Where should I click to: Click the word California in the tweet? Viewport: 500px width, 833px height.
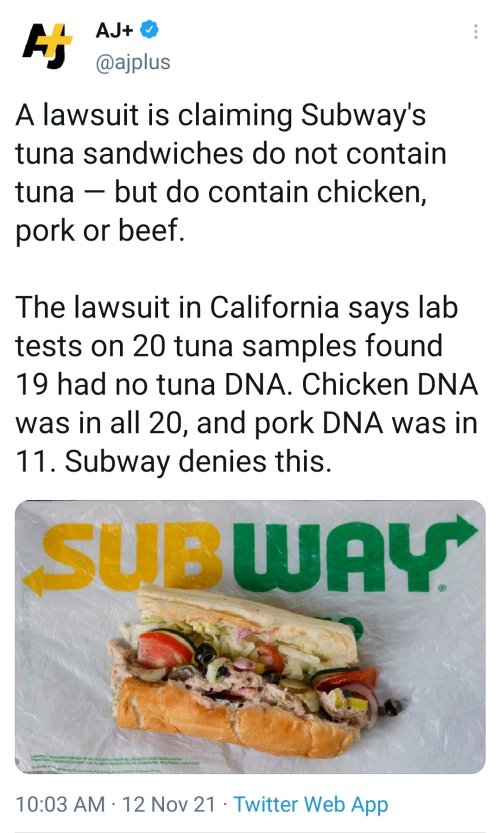point(274,308)
